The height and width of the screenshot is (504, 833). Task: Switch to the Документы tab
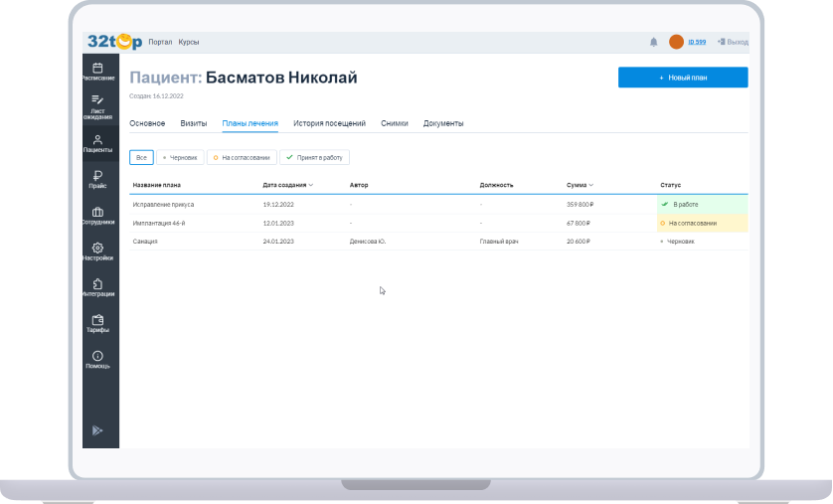click(443, 123)
